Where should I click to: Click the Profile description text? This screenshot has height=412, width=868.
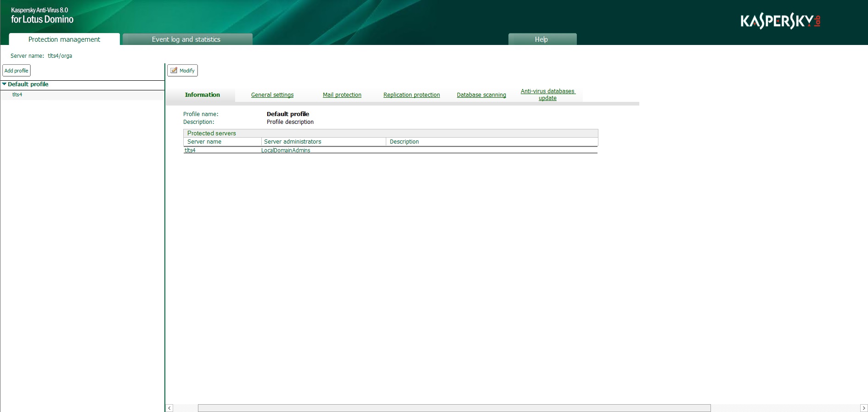pos(290,122)
